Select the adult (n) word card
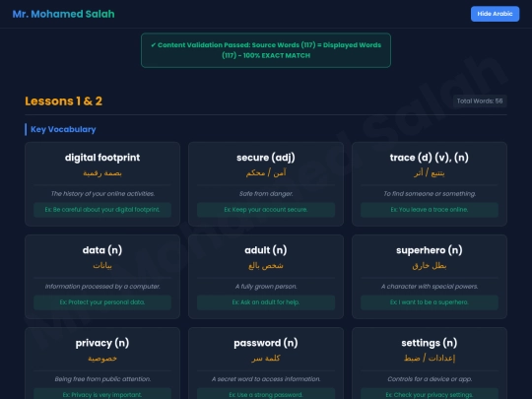 point(266,277)
